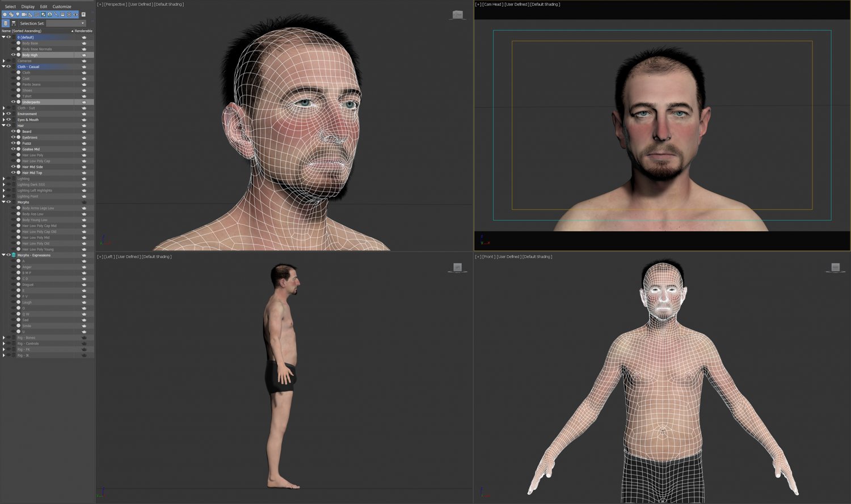The image size is (851, 504).
Task: Collapse the Cloth - Casual layer
Action: click(x=4, y=66)
